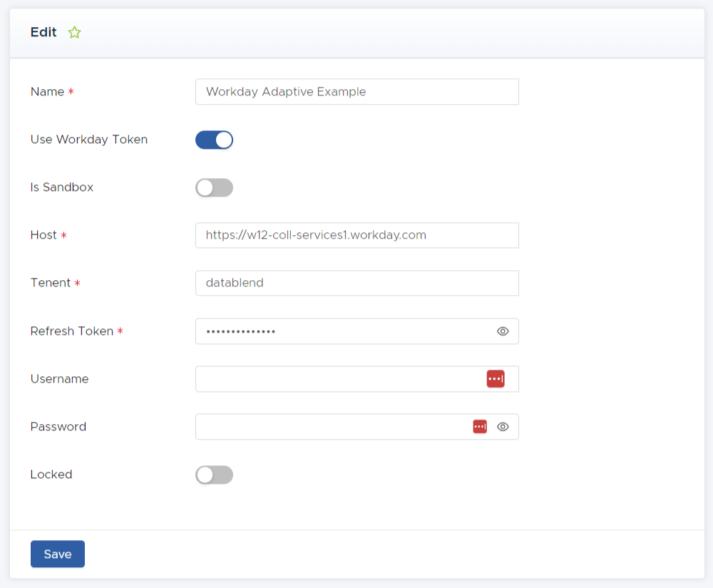This screenshot has height=588, width=713.
Task: Click the Save button
Action: [x=57, y=554]
